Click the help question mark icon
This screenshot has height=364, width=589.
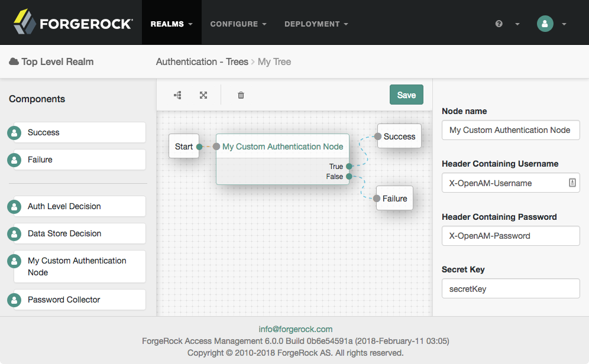point(499,24)
